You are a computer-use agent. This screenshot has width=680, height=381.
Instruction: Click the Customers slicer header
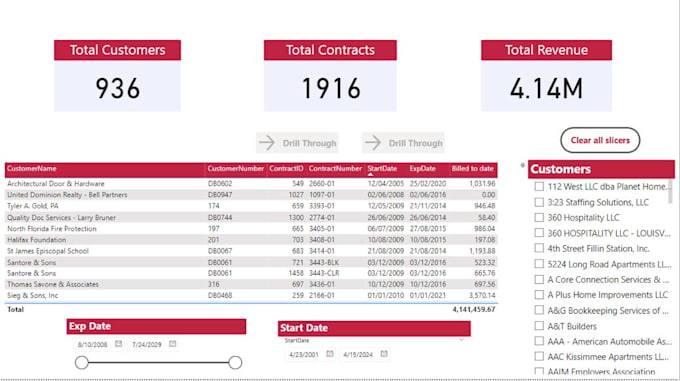pos(601,169)
